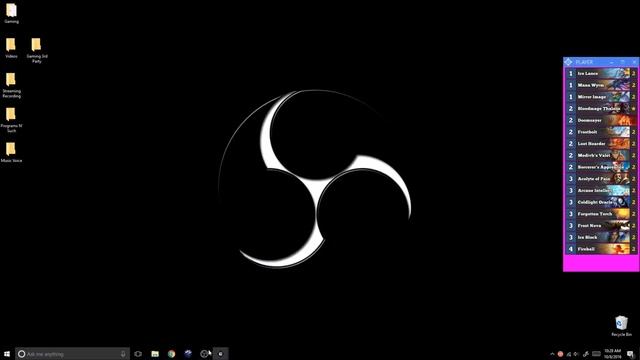
Task: Maximize the Player deck window
Action: [623, 62]
